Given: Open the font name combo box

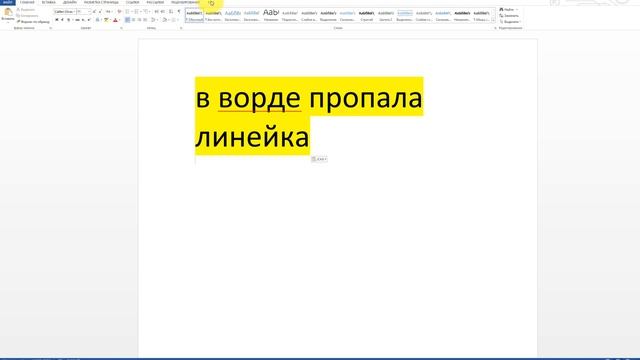Looking at the screenshot, I should pos(64,11).
